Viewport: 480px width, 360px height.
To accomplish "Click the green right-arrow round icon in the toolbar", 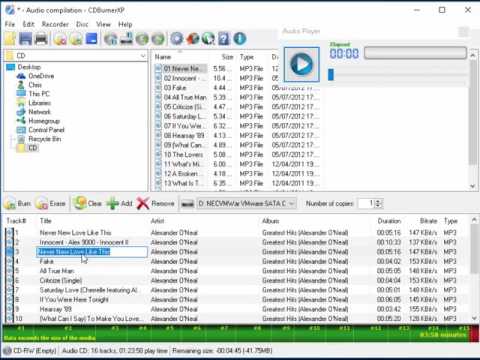I will point(158,39).
